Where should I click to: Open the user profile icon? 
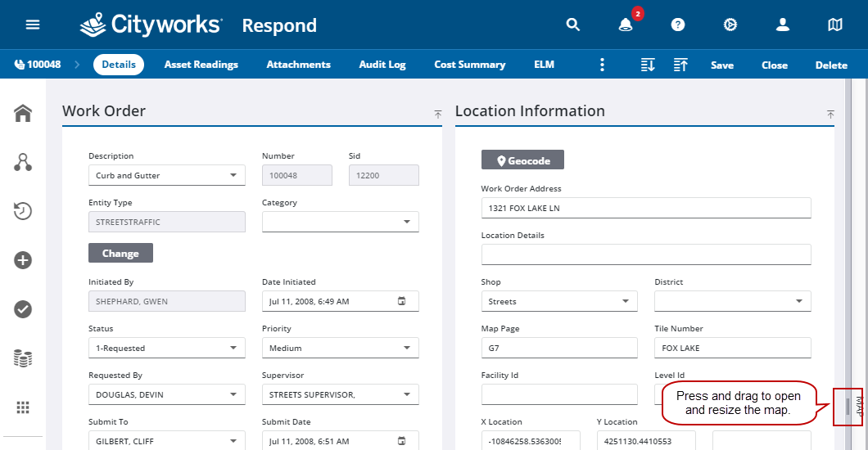tap(783, 25)
